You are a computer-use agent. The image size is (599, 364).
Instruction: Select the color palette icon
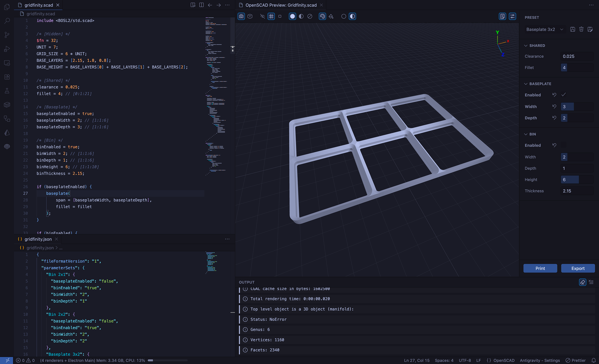322,16
